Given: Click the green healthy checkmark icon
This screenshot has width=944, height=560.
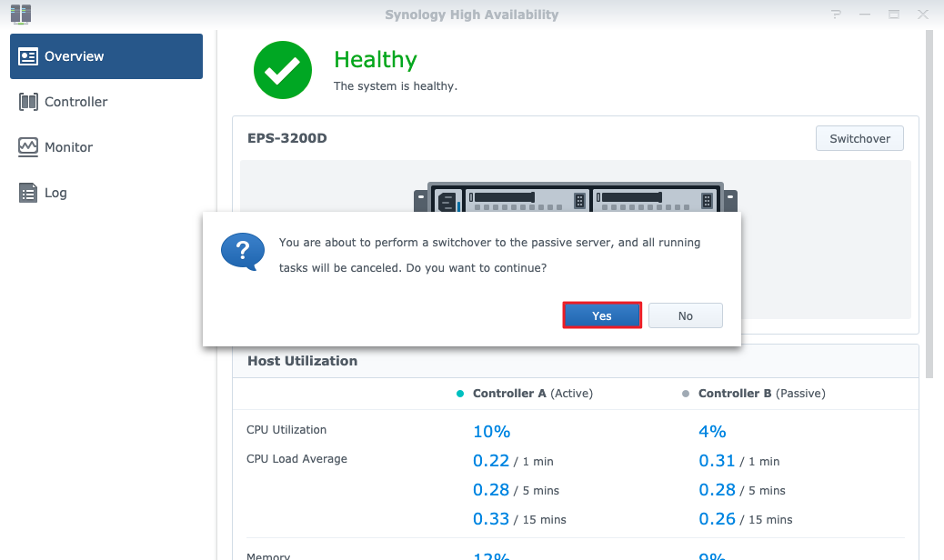Looking at the screenshot, I should point(282,70).
